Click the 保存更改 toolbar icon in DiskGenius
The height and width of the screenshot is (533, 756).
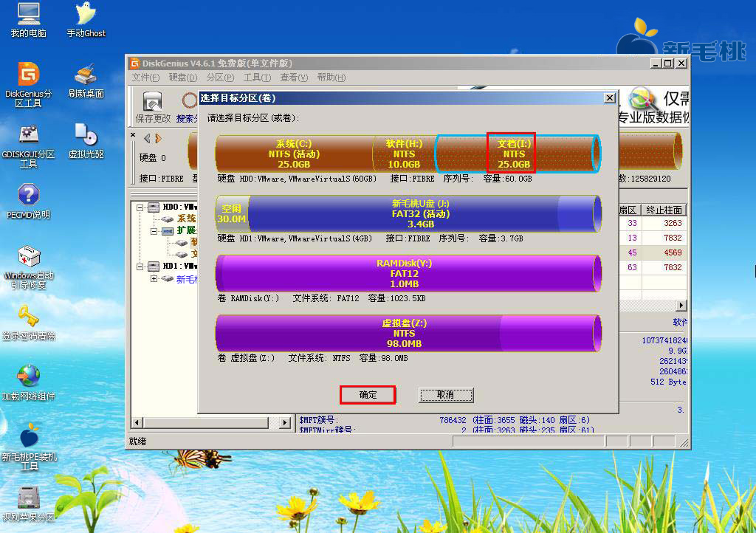[153, 107]
